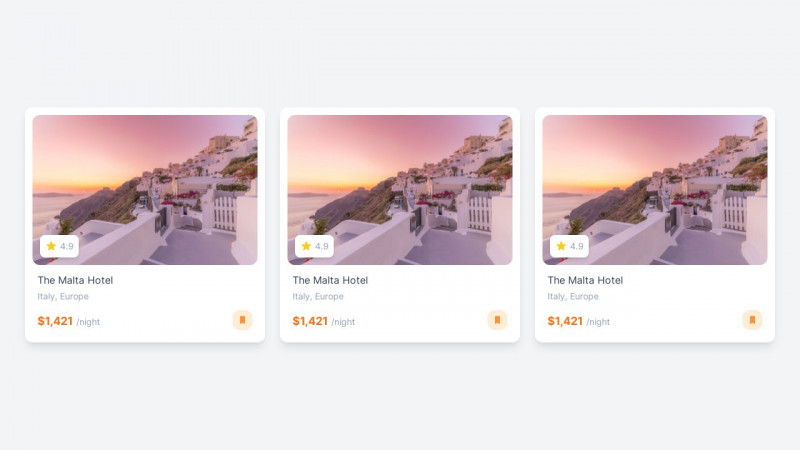
Task: Select "Italy, Europe" location in left card
Action: click(63, 297)
